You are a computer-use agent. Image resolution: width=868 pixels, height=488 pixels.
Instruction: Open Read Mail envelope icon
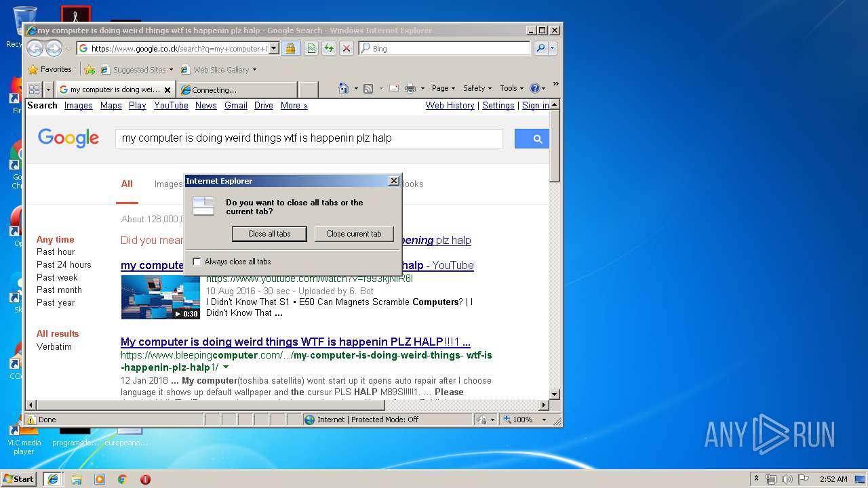(x=393, y=88)
